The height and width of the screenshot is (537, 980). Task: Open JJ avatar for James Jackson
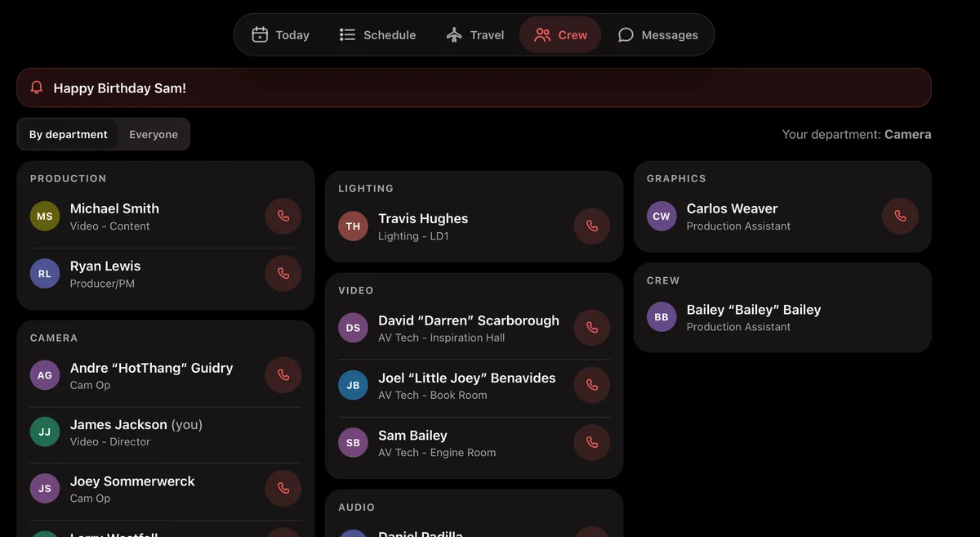click(x=45, y=432)
